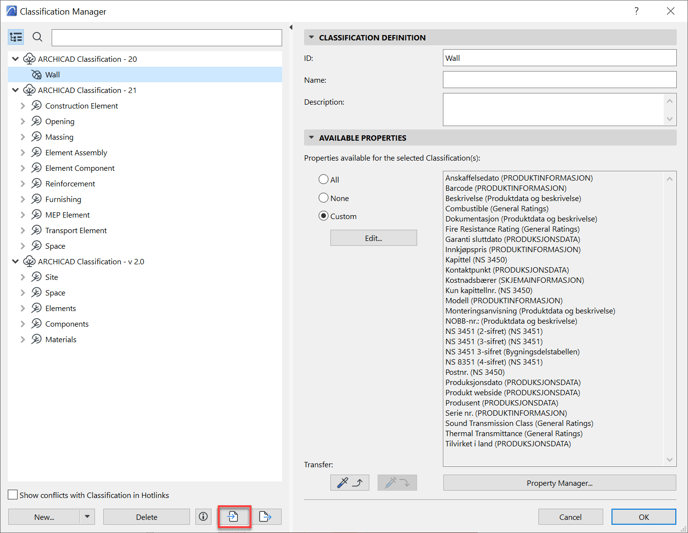Viewport: 688px width, 533px height.
Task: Click the Construction Element item icon
Action: click(x=36, y=106)
